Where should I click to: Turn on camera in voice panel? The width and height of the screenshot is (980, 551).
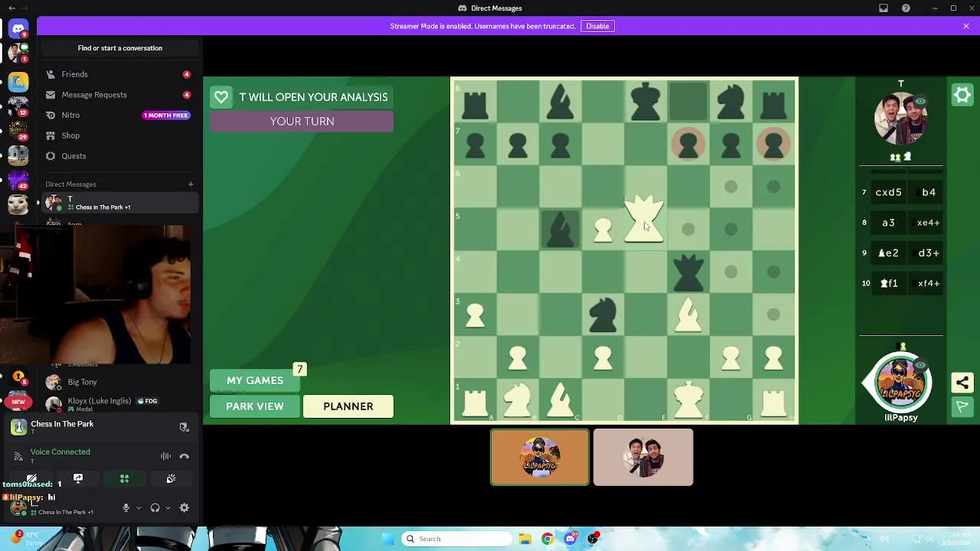(31, 478)
